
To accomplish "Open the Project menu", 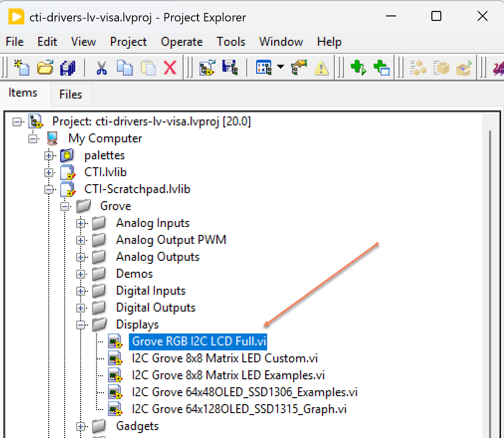I will click(x=128, y=42).
